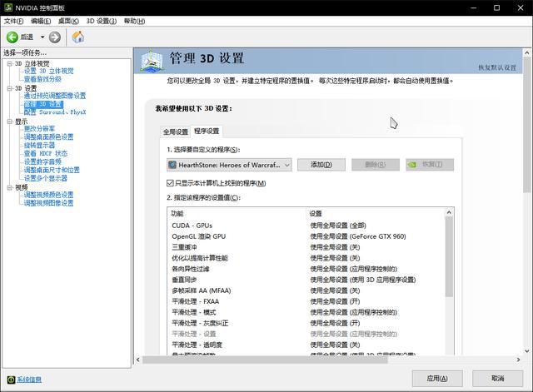Select highlighted 管理 3D 设置 tree item
The image size is (533, 392).
point(43,104)
